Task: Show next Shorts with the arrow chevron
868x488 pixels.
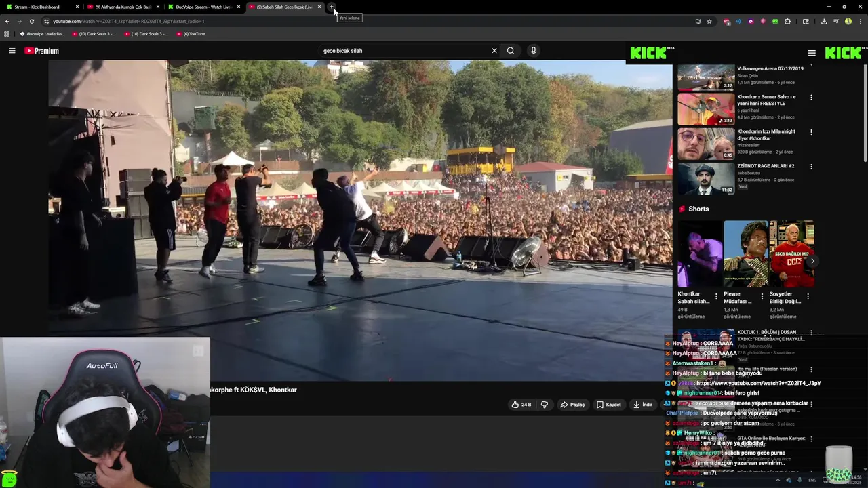Action: 812,261
